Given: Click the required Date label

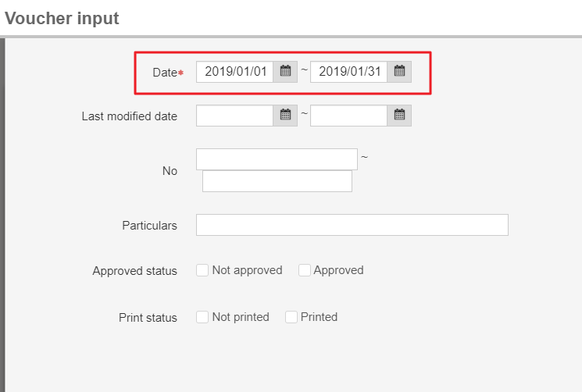Looking at the screenshot, I should (x=166, y=73).
